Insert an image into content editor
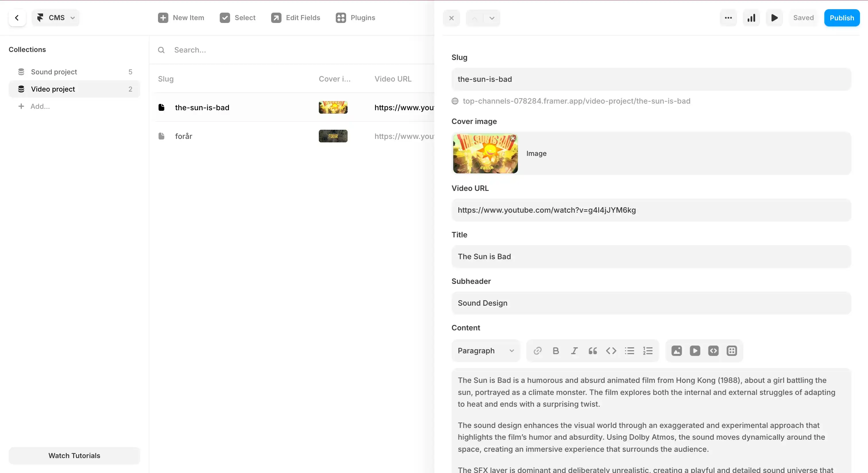This screenshot has height=473, width=868. (x=676, y=351)
